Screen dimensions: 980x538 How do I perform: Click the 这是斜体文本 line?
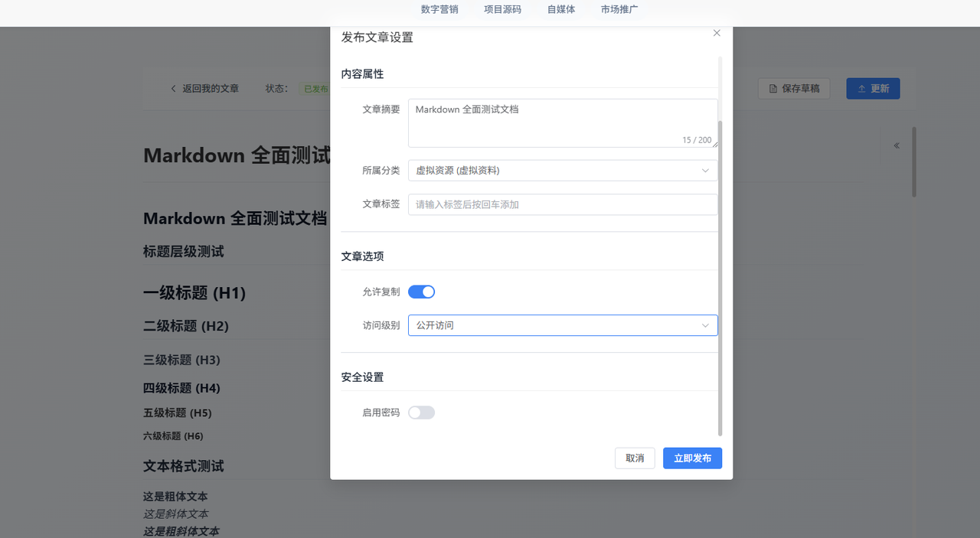pyautogui.click(x=175, y=514)
